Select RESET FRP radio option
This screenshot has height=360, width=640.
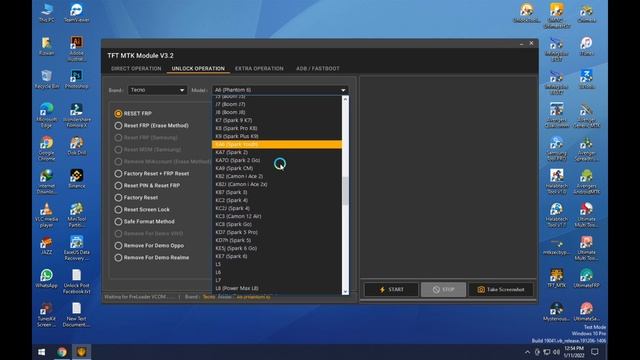pyautogui.click(x=133, y=113)
